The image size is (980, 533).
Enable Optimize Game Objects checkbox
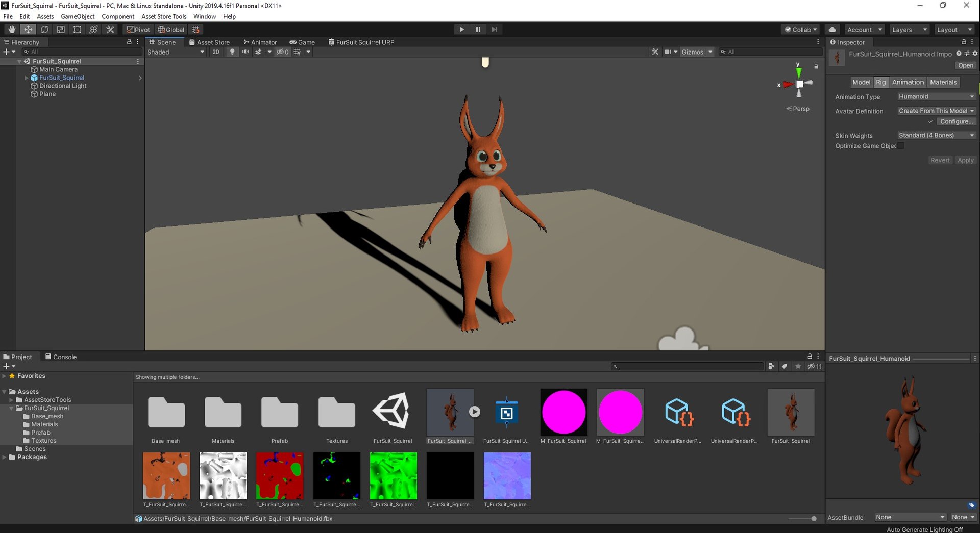coord(901,146)
